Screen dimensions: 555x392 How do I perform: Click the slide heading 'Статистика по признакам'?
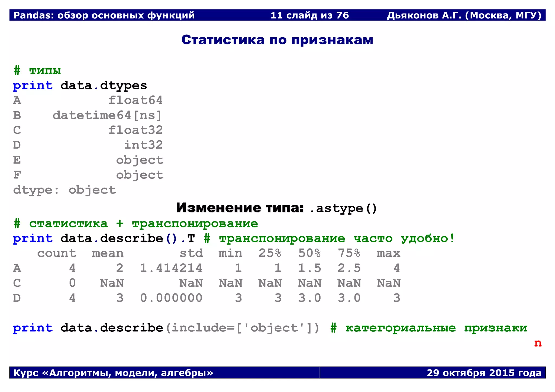(277, 40)
